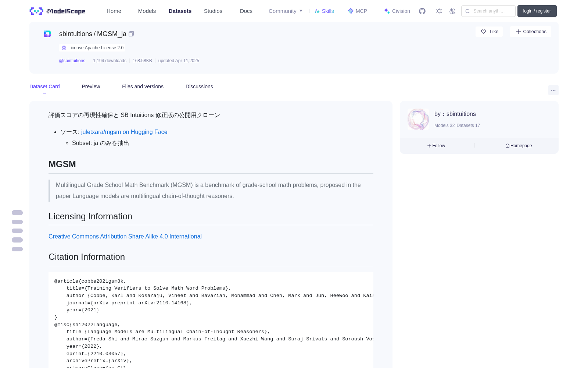Click the plus icon on Collections
588x368 pixels.
[x=519, y=32]
